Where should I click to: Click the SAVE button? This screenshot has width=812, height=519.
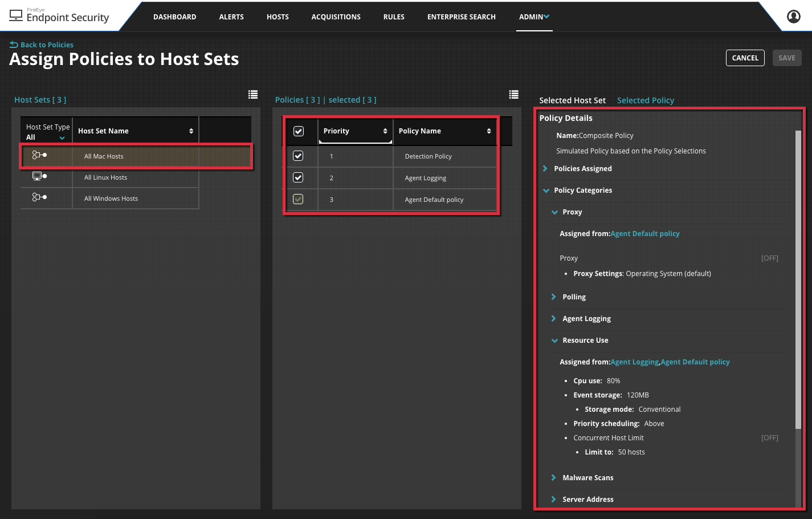[787, 58]
